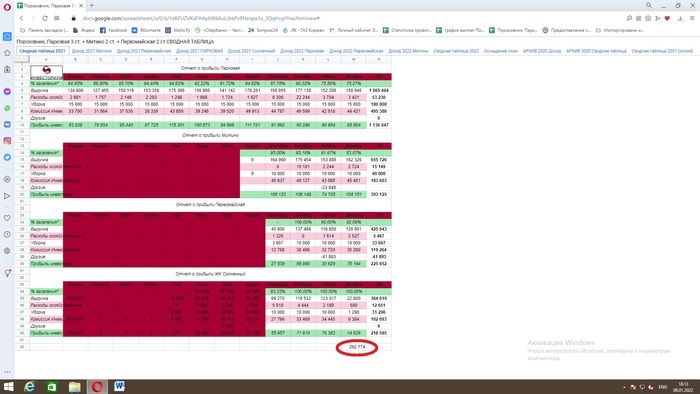Open tab search magnifier in title bar
The height and width of the screenshot is (394, 700).
point(648,5)
